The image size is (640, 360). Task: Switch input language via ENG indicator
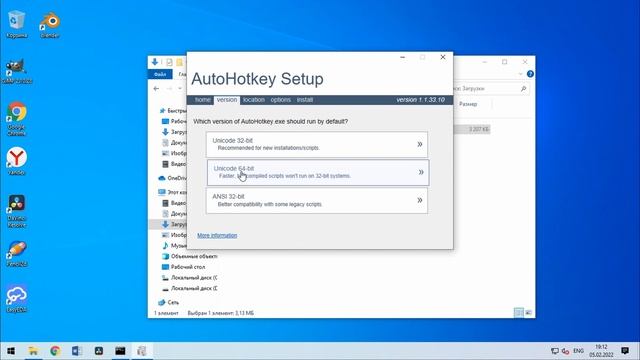coord(578,351)
